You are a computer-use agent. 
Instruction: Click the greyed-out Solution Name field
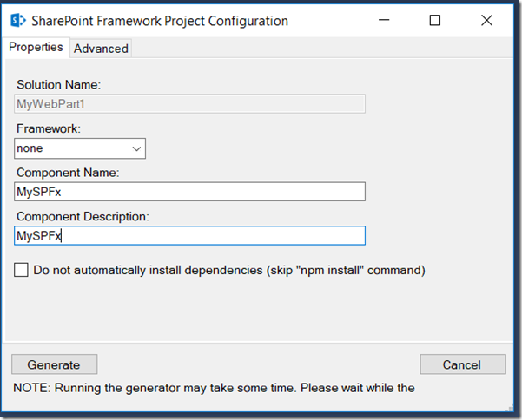tap(190, 104)
